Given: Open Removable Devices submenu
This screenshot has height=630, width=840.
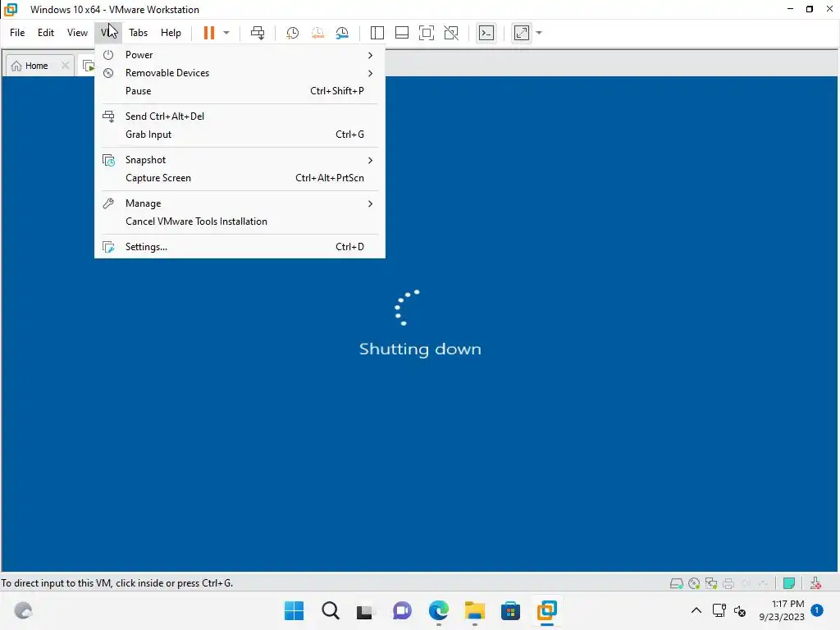Looking at the screenshot, I should click(240, 73).
